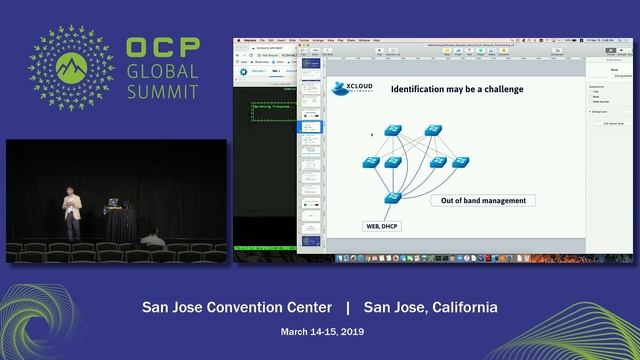Open the Chart tool in Keynote toolbar

[x=458, y=51]
